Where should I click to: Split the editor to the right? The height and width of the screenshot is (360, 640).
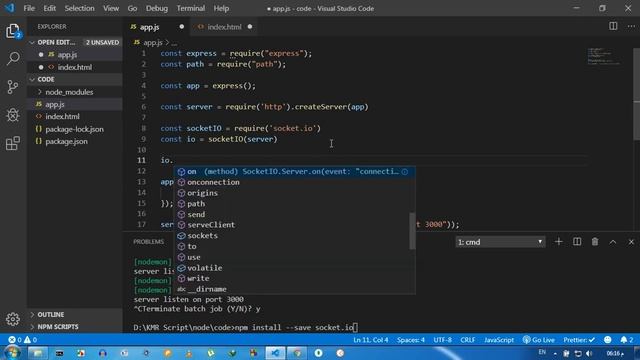613,26
